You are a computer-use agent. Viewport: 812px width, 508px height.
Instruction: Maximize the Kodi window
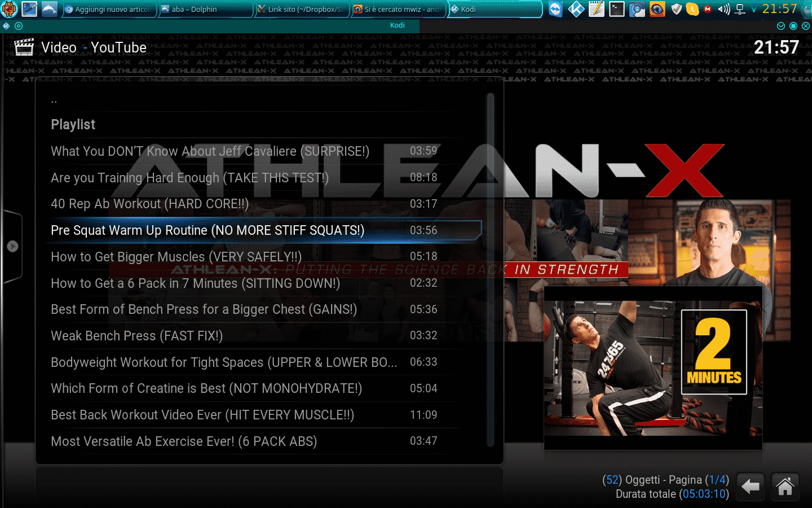[793, 26]
